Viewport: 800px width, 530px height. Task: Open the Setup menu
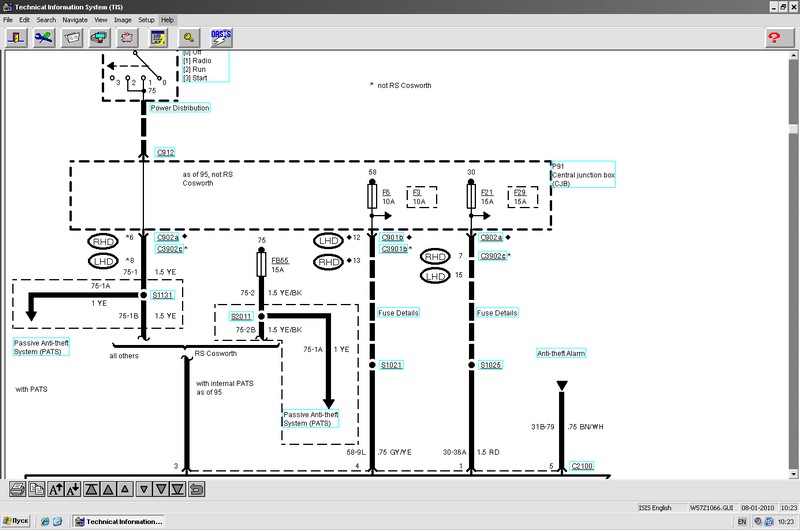click(146, 20)
